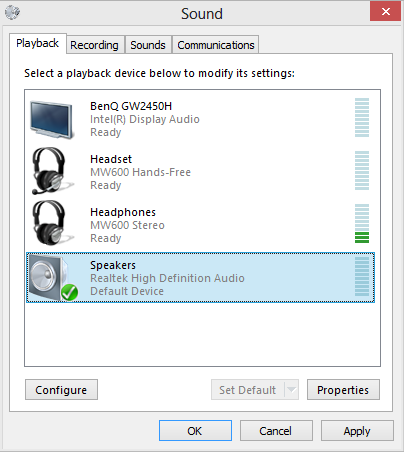The height and width of the screenshot is (452, 404).
Task: Click the Headphones volume level meter
Action: (x=362, y=223)
